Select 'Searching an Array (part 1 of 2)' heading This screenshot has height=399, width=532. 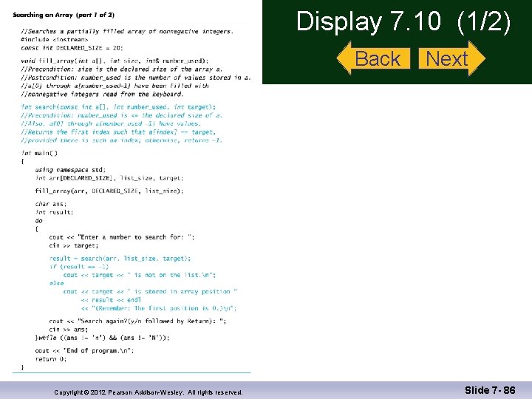(x=64, y=15)
